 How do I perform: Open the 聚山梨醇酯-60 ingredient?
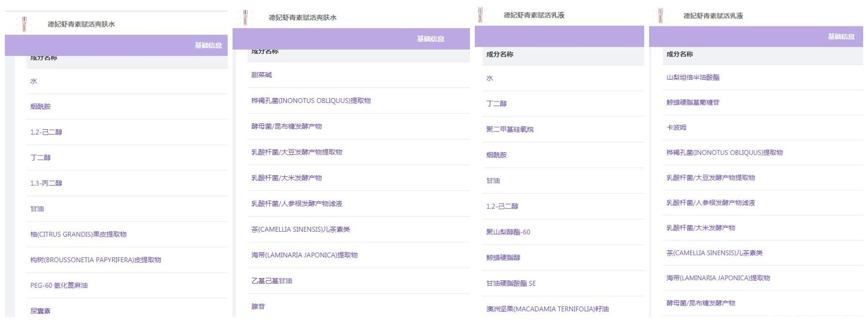[x=508, y=232]
